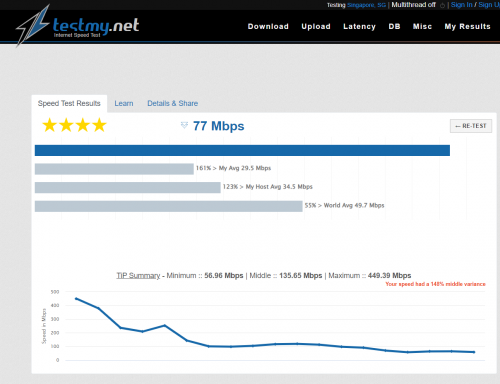Click the power icon next to Multithread off
The width and height of the screenshot is (500, 384).
click(442, 5)
